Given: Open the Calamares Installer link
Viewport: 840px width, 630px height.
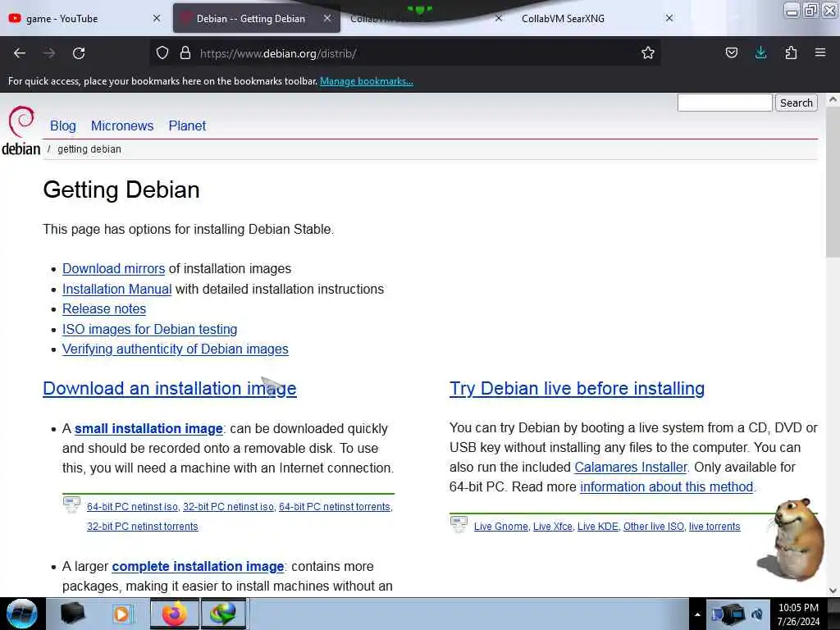Looking at the screenshot, I should coord(631,467).
